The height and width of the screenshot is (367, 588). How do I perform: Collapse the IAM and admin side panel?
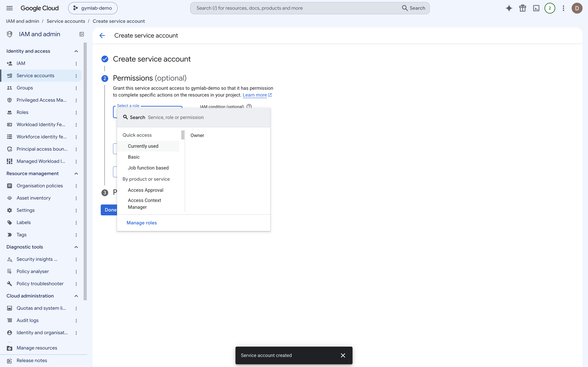(82, 34)
